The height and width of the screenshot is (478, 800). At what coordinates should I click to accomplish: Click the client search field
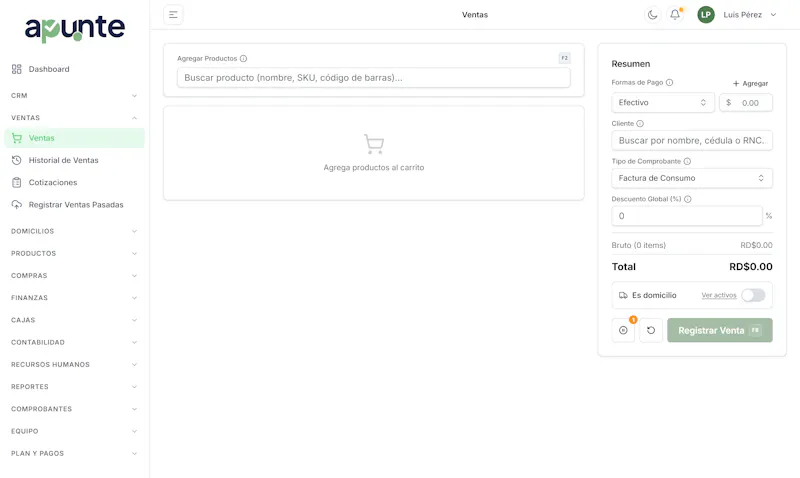(692, 140)
